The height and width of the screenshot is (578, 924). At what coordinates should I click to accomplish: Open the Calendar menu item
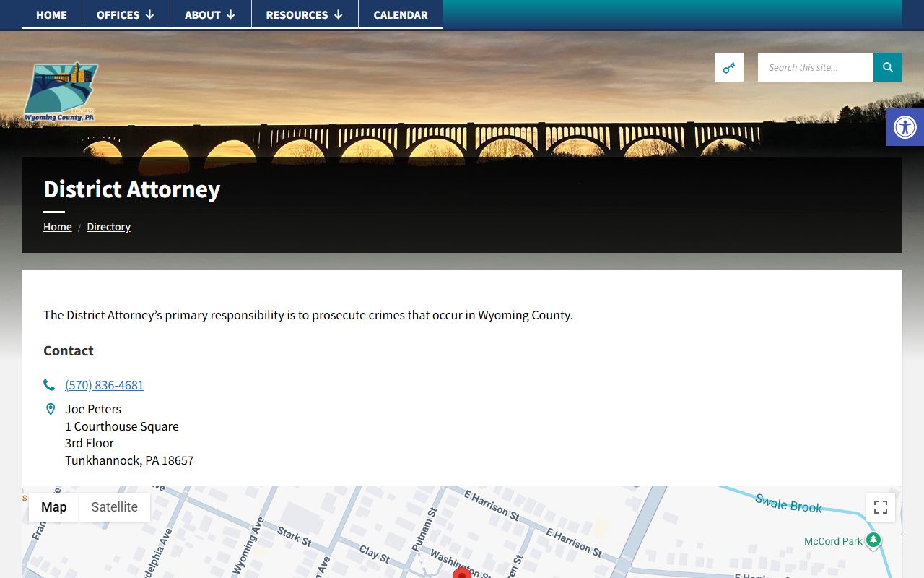pyautogui.click(x=400, y=14)
